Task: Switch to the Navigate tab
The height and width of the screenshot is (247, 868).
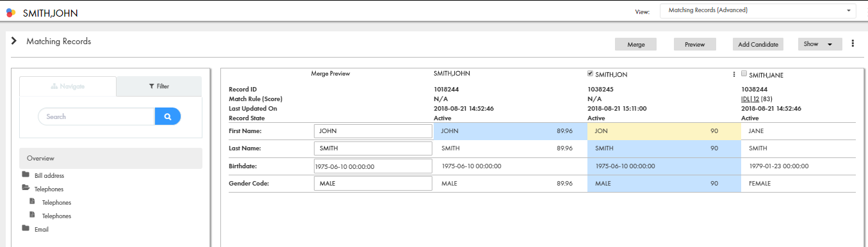Action: point(68,86)
